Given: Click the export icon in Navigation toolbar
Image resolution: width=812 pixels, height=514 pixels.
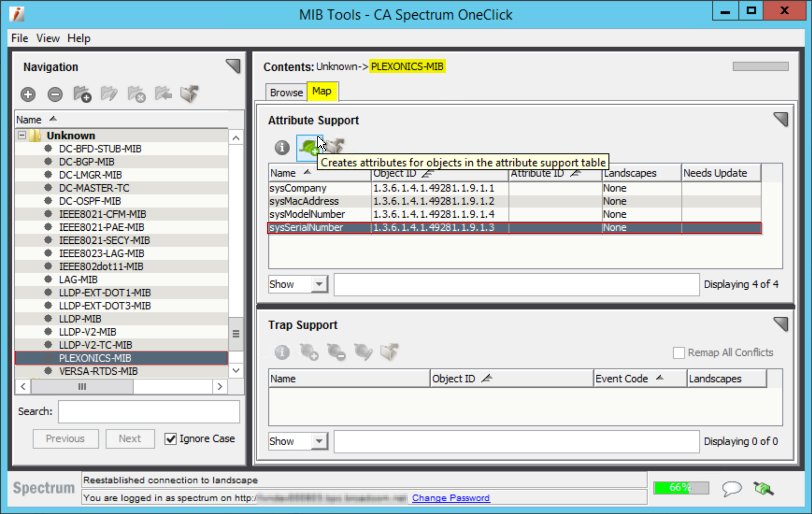Looking at the screenshot, I should tap(190, 94).
